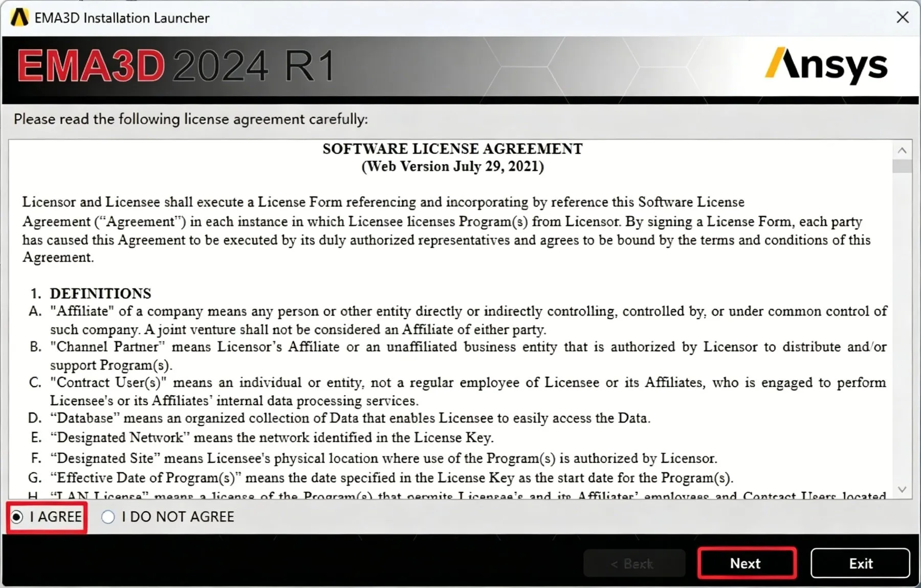Viewport: 921px width, 588px height.
Task: Click the "Designated Site" definition line F
Action: pyautogui.click(x=374, y=458)
